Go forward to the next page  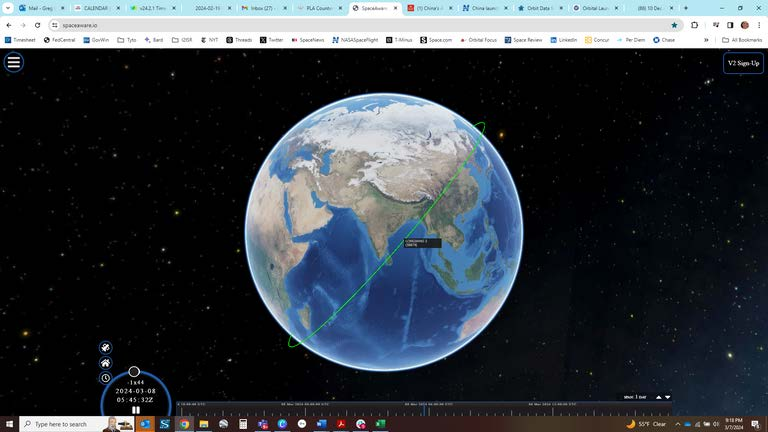point(23,25)
